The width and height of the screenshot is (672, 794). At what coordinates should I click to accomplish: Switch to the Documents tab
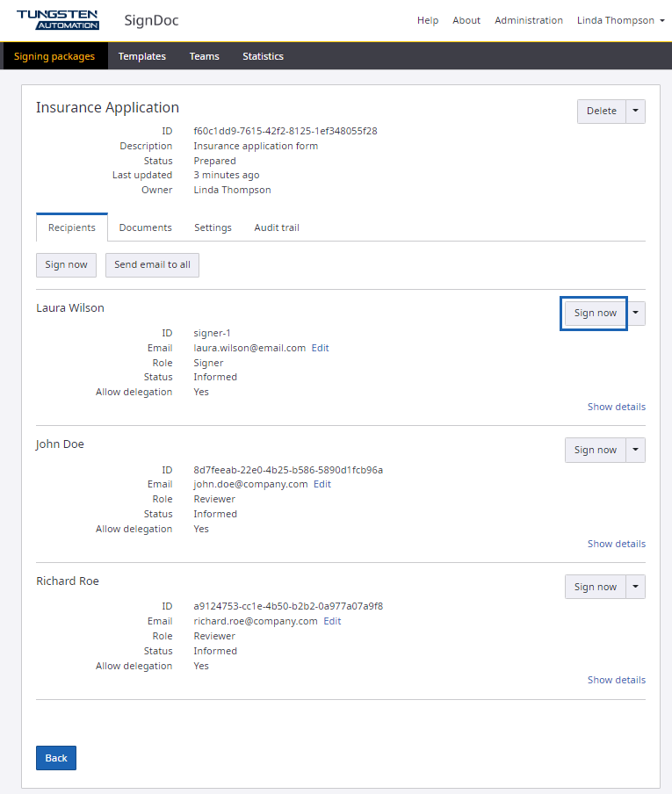point(145,227)
